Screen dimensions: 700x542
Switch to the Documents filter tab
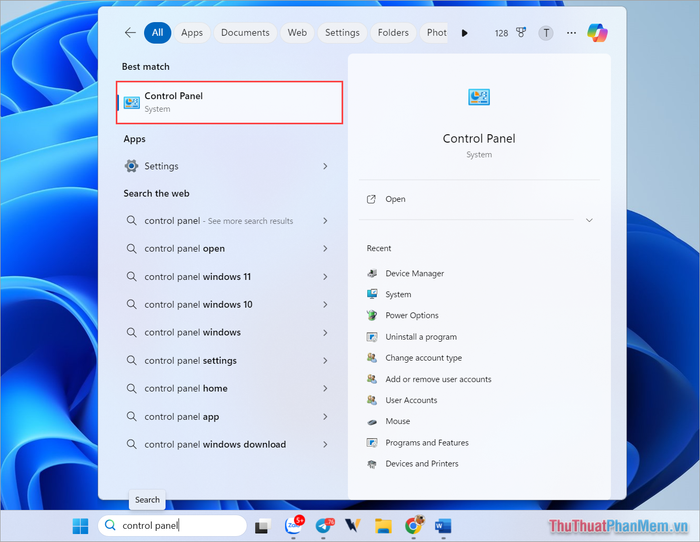245,33
